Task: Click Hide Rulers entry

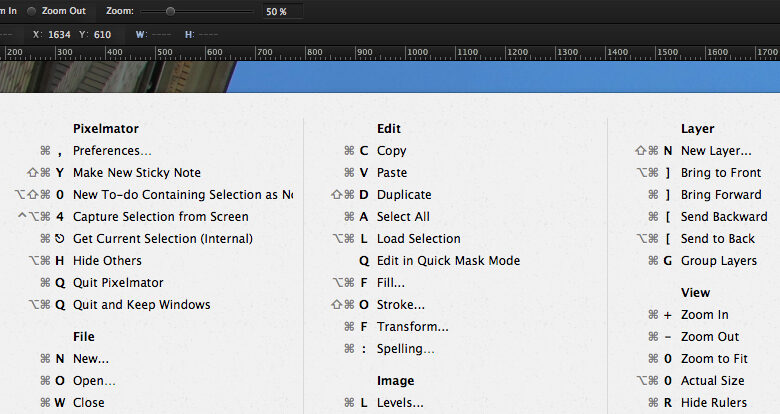Action: tap(713, 403)
